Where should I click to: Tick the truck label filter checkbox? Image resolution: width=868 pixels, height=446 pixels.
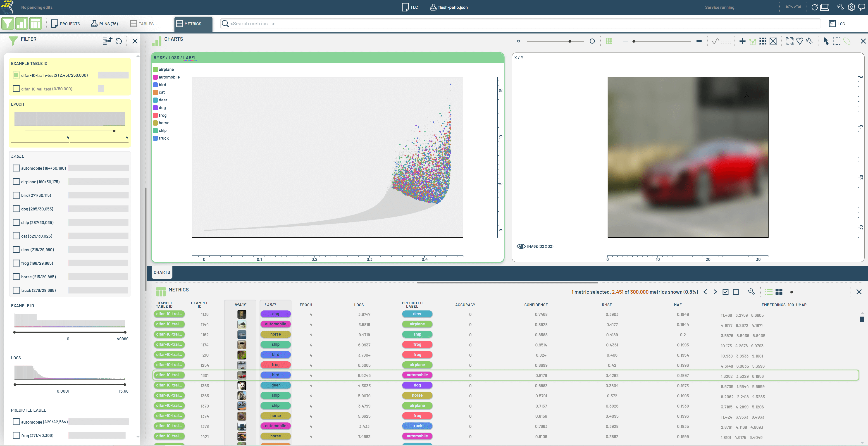[16, 290]
